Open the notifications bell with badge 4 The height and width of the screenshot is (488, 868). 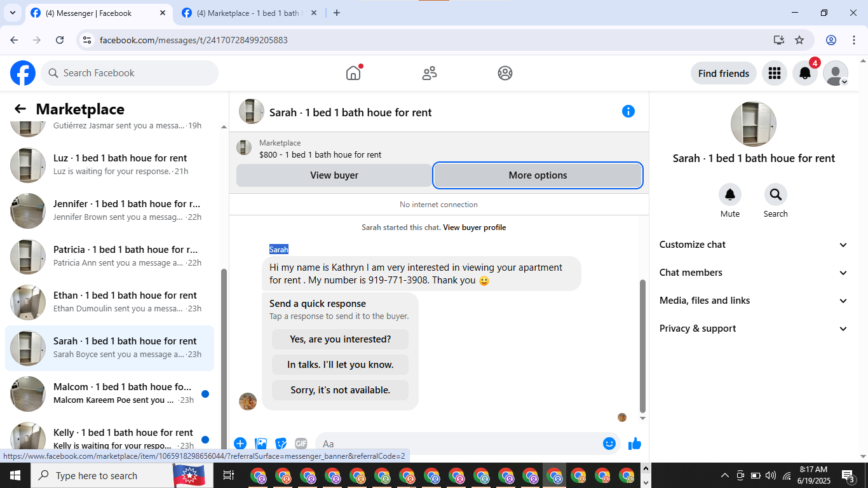point(805,73)
